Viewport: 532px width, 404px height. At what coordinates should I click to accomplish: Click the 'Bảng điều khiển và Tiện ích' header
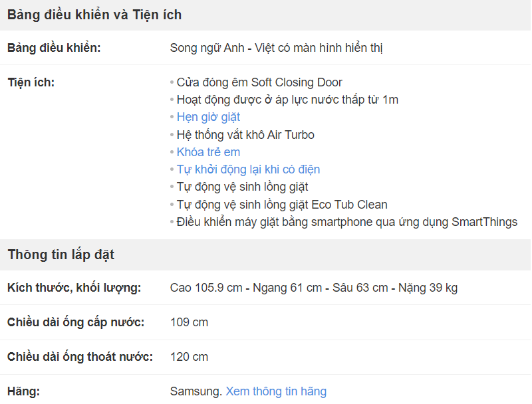94,15
